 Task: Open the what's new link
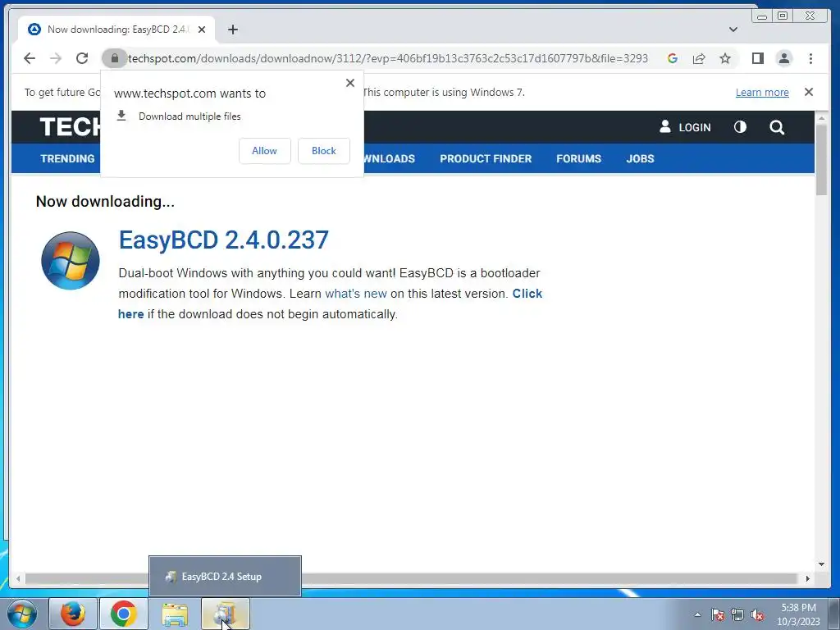(x=356, y=294)
